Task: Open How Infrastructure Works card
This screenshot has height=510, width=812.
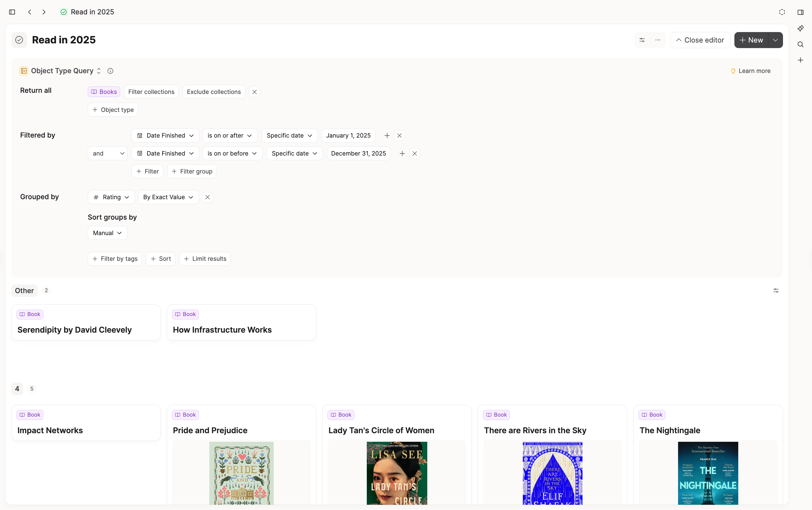Action: (x=241, y=322)
